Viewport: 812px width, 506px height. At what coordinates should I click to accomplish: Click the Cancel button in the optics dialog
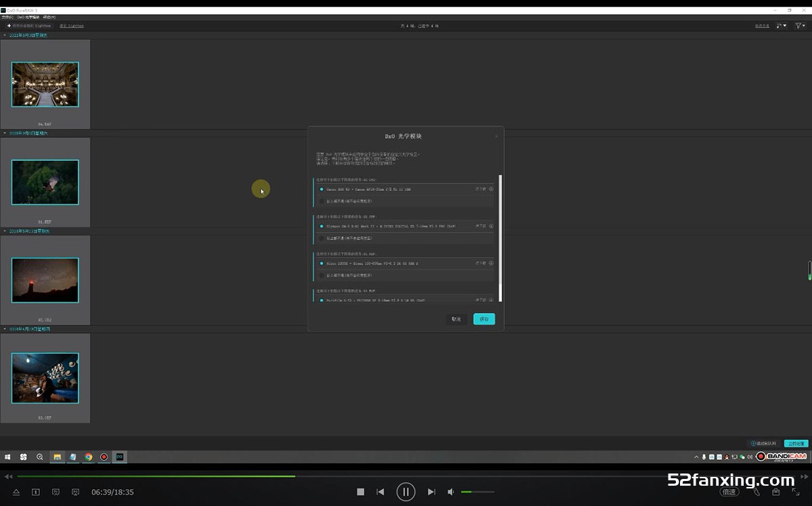(456, 319)
